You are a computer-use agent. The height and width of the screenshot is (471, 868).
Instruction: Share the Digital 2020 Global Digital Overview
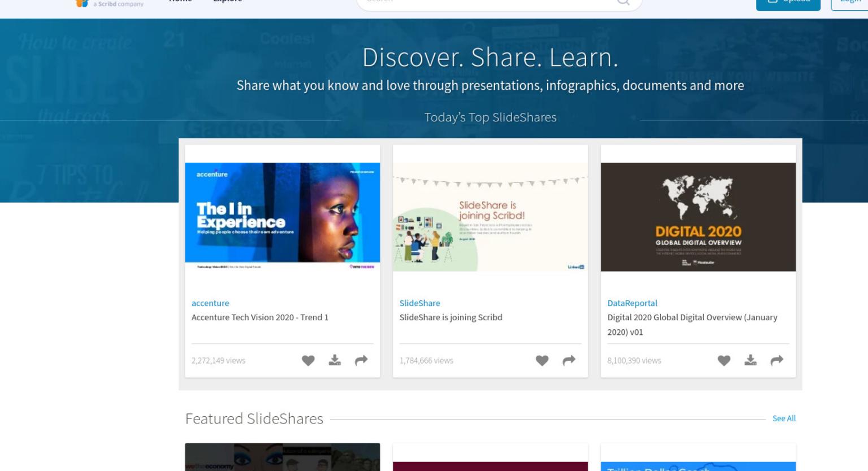(x=777, y=360)
